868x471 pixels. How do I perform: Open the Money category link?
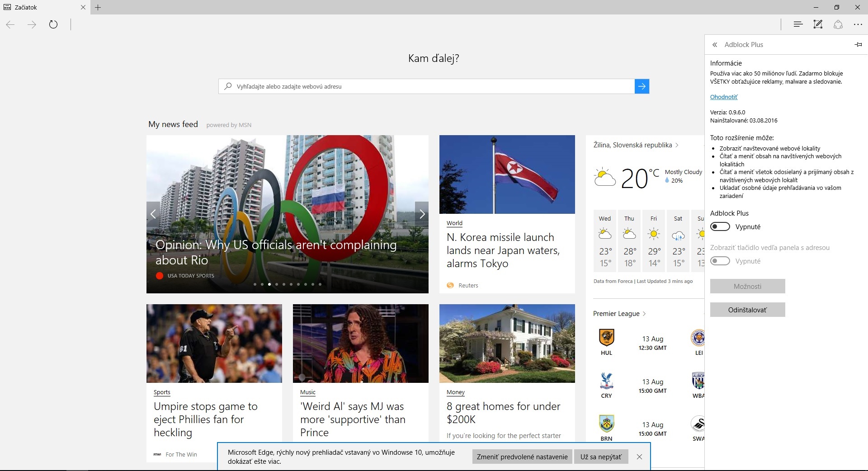pyautogui.click(x=456, y=392)
